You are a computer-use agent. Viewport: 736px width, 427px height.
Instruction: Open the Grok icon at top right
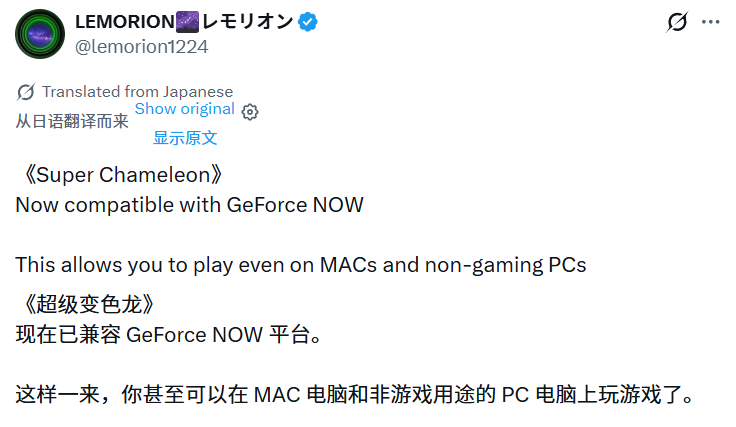(x=677, y=22)
